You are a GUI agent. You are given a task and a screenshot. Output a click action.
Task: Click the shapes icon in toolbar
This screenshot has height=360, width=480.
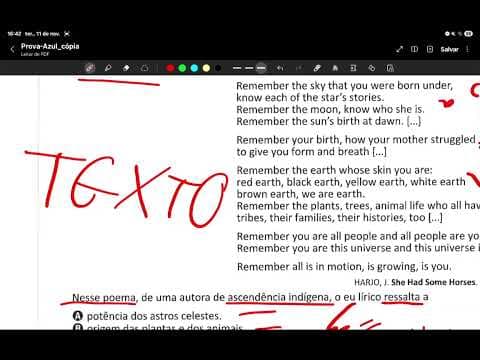(x=372, y=68)
